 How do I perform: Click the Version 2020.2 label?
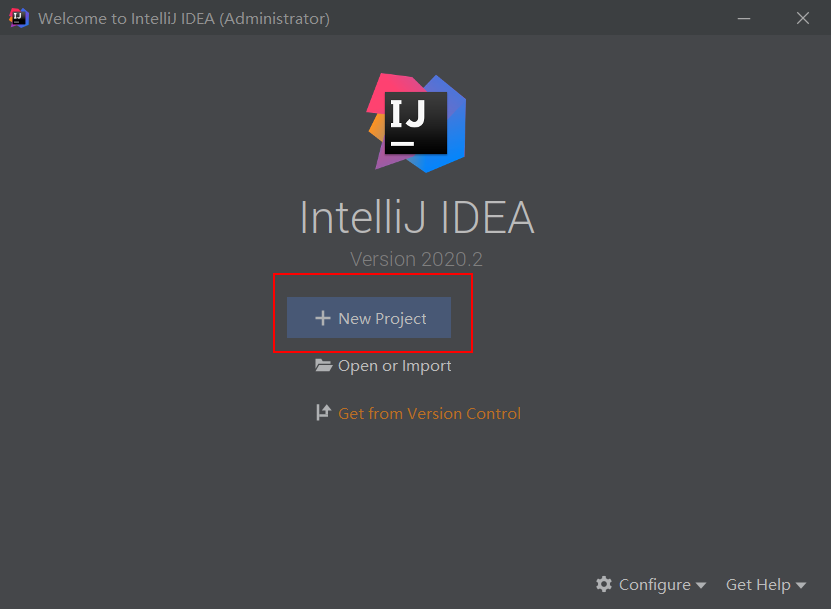pyautogui.click(x=416, y=259)
